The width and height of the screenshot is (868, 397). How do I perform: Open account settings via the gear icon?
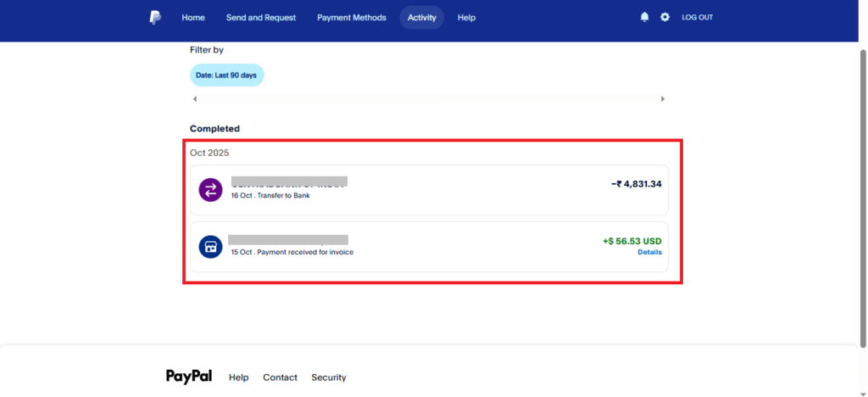[665, 17]
